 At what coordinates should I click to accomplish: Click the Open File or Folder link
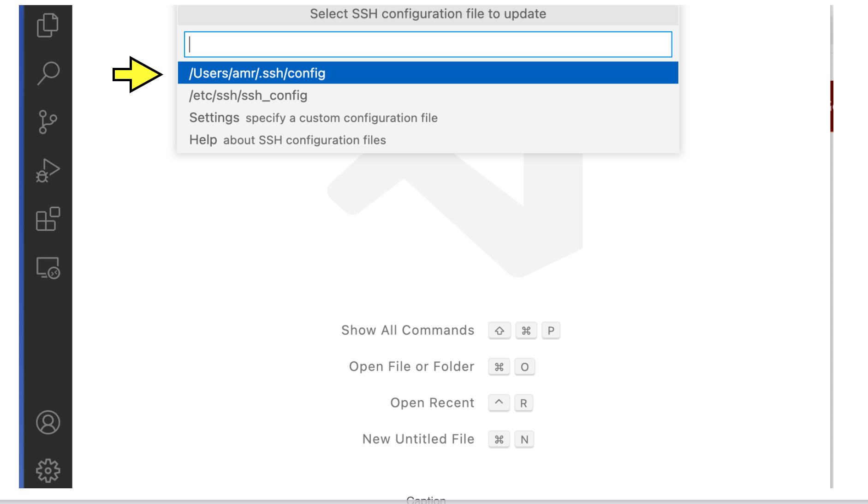411,366
